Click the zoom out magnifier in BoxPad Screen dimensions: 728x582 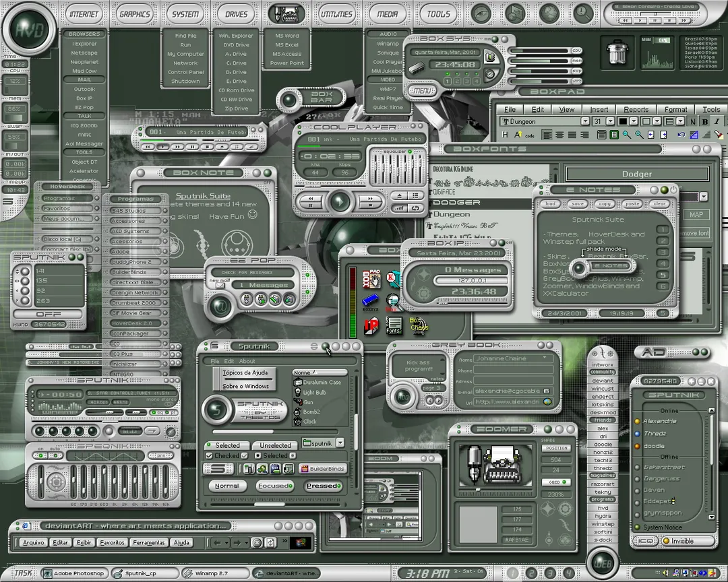click(627, 135)
